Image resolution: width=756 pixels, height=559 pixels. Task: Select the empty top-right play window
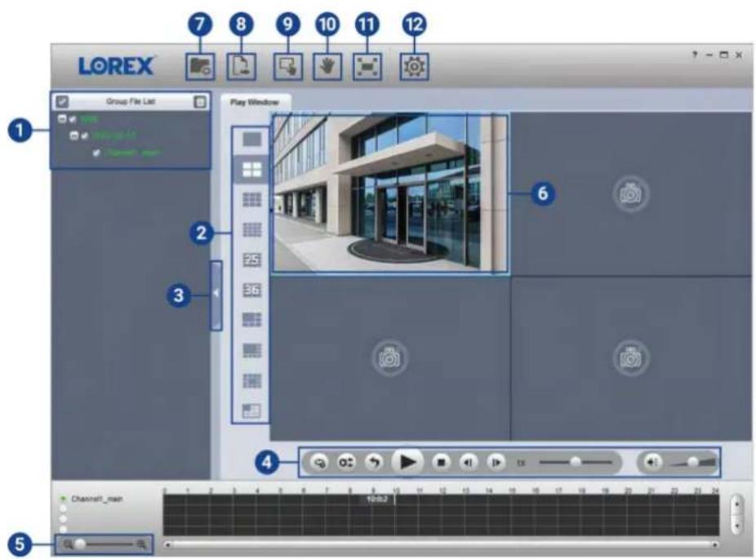tap(630, 193)
